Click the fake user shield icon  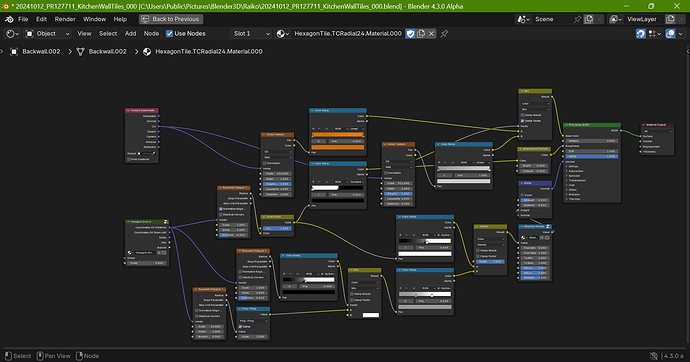[410, 33]
